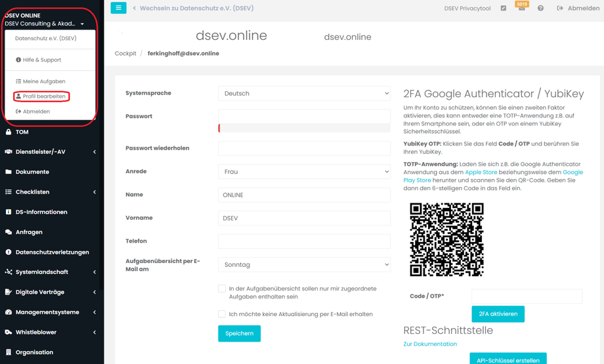Enable only assigned tasks in overview checkbox
604x364 pixels.
pos(222,289)
